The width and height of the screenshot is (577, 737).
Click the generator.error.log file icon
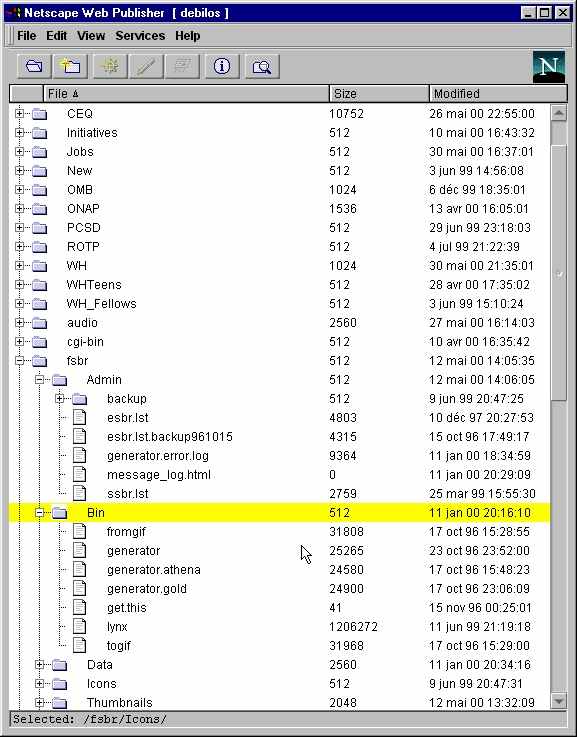pyautogui.click(x=79, y=455)
